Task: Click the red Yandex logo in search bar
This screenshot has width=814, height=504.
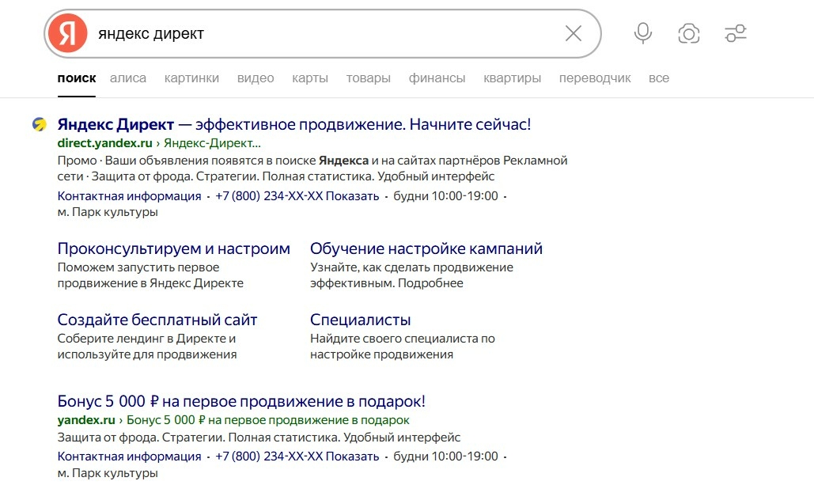Action: point(67,34)
